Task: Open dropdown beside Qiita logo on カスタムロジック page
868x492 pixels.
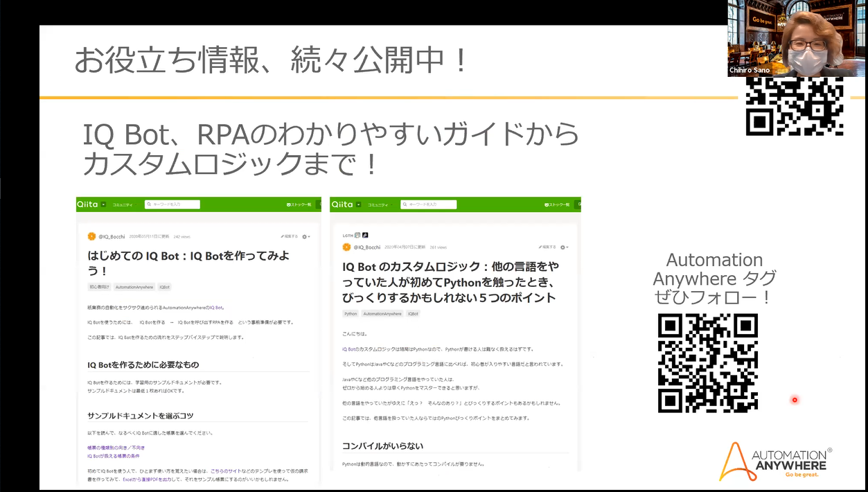Action: pos(358,204)
